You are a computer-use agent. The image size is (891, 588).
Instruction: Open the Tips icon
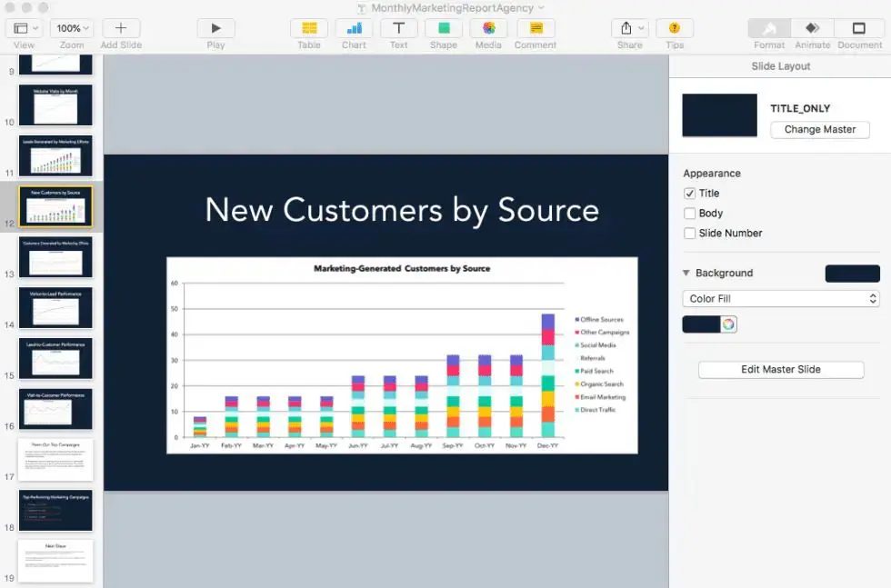pos(674,28)
